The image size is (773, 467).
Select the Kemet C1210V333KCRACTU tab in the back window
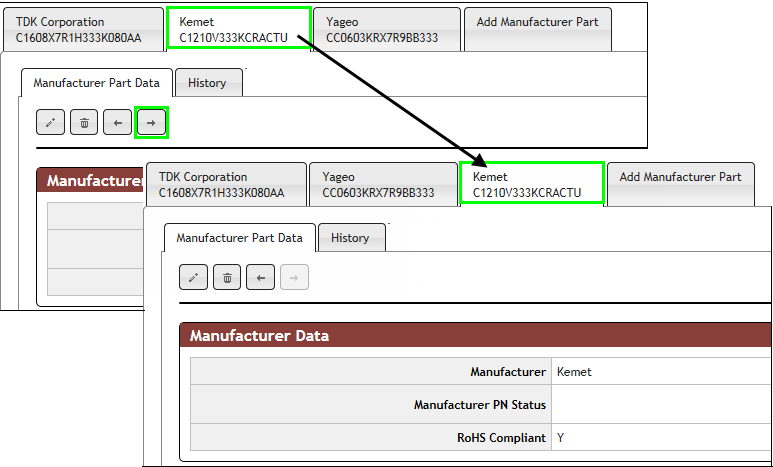[239, 28]
